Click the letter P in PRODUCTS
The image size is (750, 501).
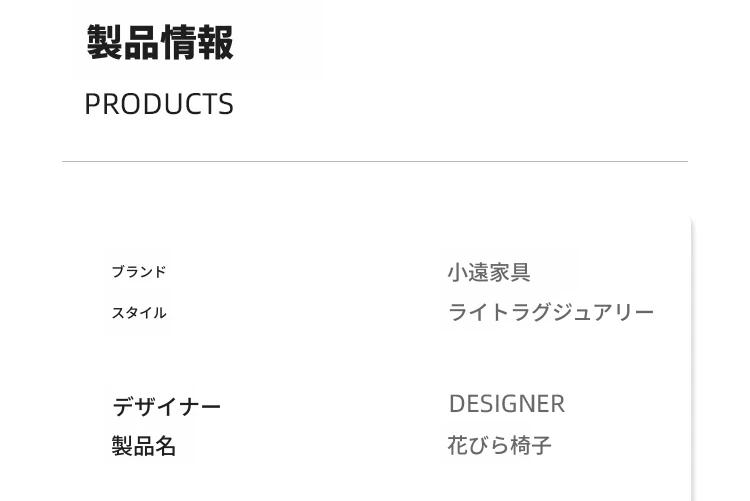click(x=92, y=104)
